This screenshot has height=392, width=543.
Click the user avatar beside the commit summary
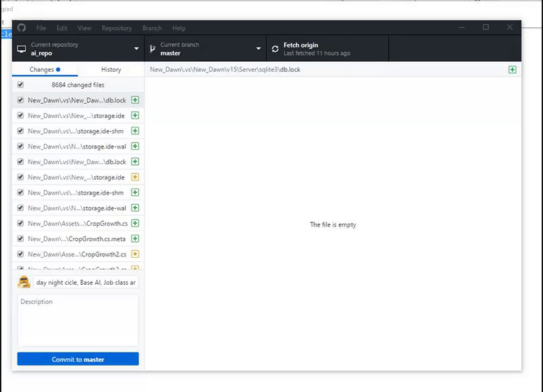24,281
